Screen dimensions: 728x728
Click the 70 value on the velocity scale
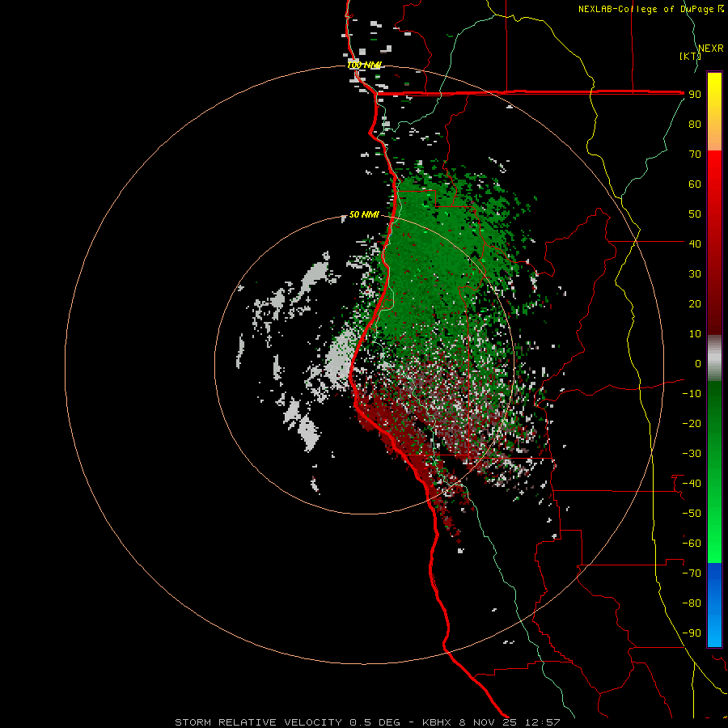[695, 154]
